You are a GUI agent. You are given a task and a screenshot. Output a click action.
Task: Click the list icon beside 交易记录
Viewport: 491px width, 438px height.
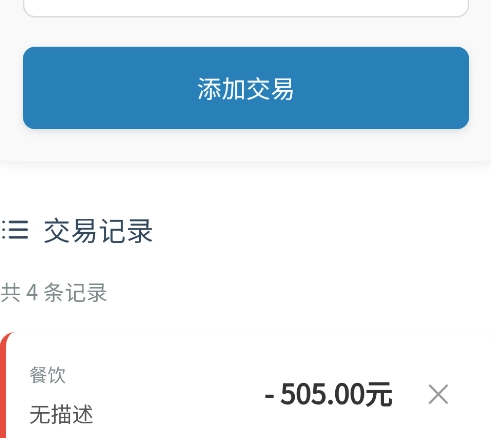[15, 230]
